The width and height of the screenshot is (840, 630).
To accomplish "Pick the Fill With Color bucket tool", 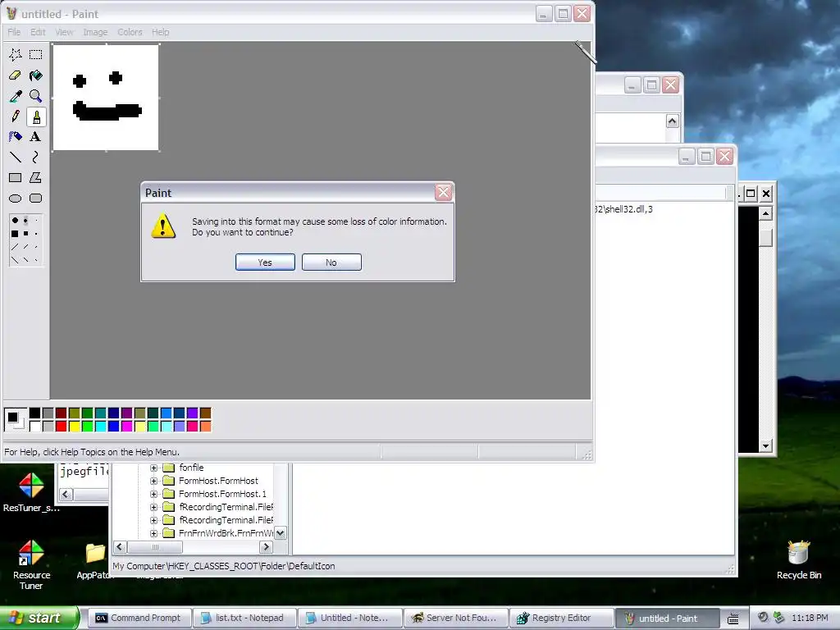I will click(36, 75).
